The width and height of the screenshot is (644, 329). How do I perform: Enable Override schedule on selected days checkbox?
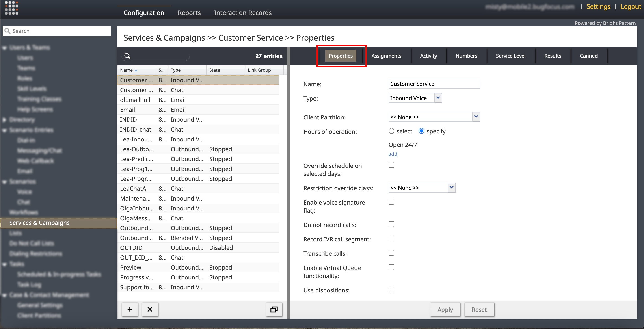391,165
